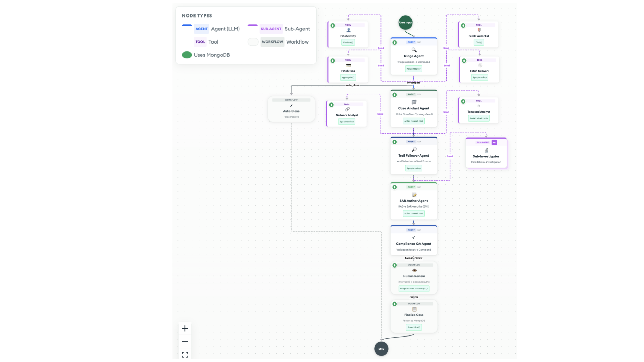Viewport: 644px width, 362px height.
Task: Click the Finalize Case clipboard icon
Action: [414, 309]
